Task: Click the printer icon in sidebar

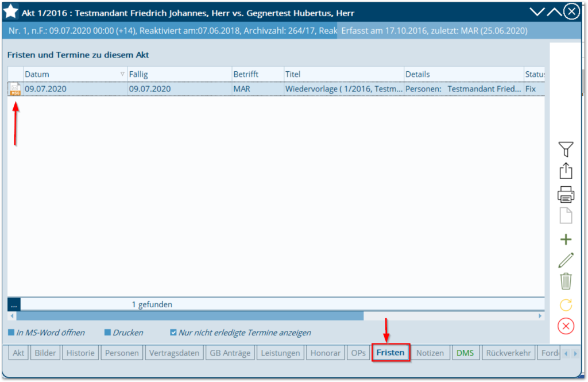Action: click(566, 194)
